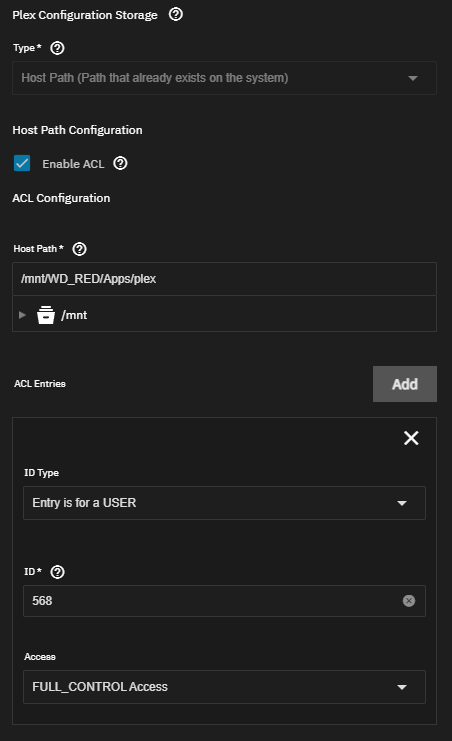This screenshot has width=452, height=741.
Task: Remove the ACL entry with X
Action: point(411,438)
